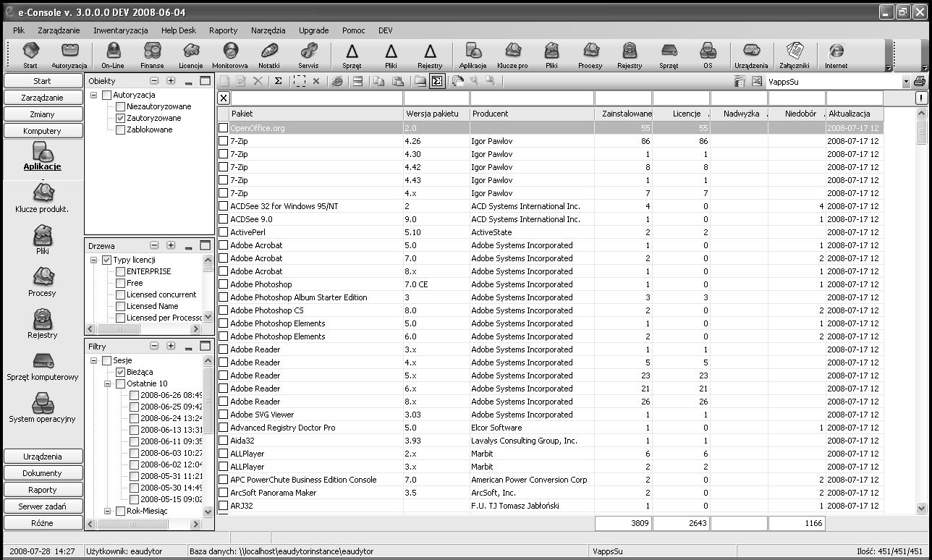Click the grayed delete X icon after the edit icon
Viewport: 932px width, 560px height.
[x=258, y=81]
